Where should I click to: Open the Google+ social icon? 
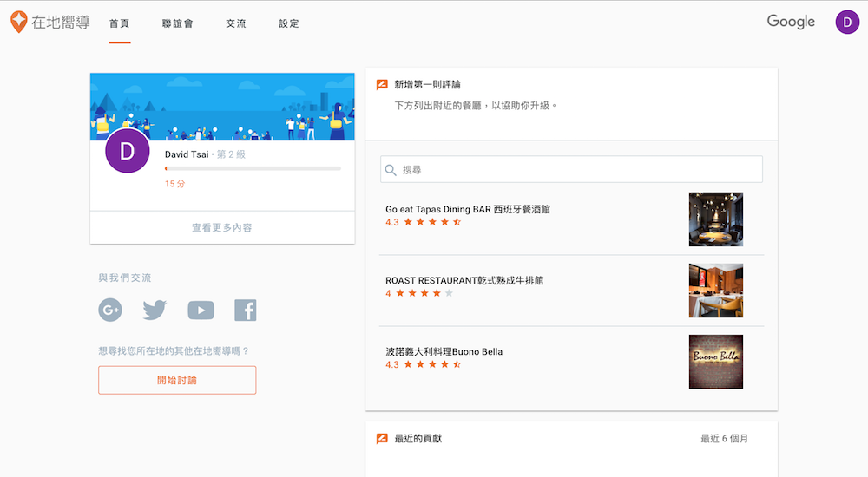110,310
